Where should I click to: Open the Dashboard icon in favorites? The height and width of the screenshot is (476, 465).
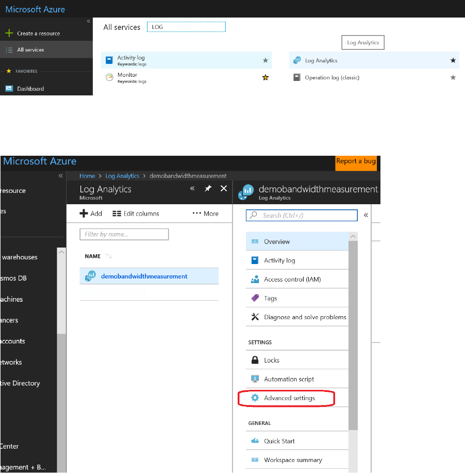coord(9,88)
